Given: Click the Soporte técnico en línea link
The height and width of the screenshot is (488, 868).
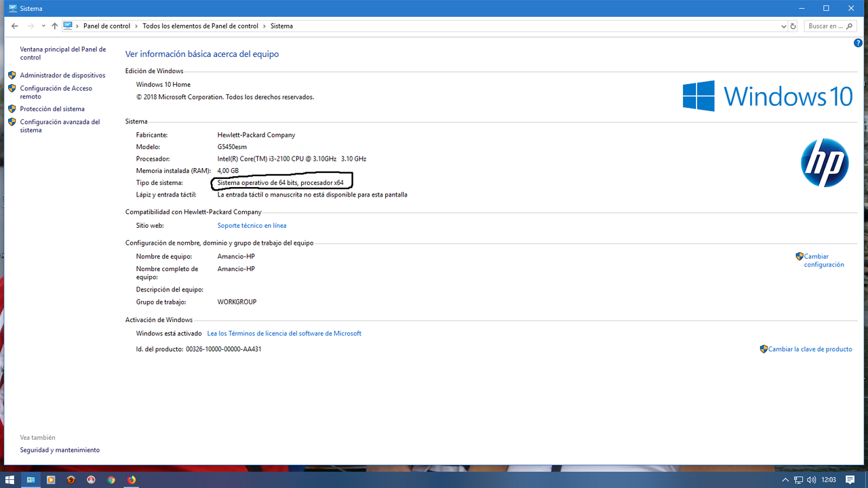Looking at the screenshot, I should point(252,226).
